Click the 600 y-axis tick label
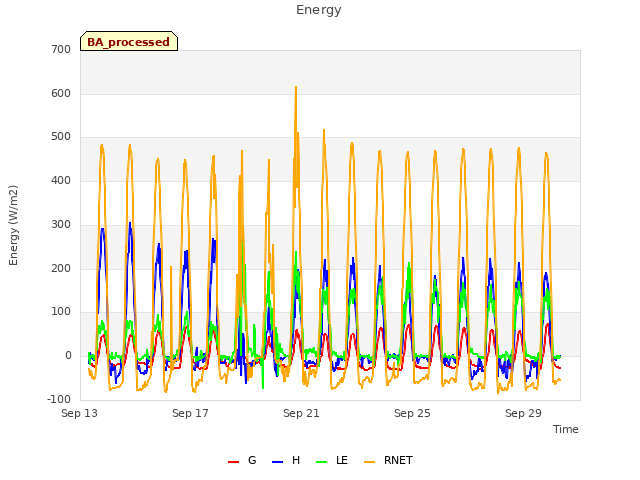This screenshot has width=640, height=480. tap(61, 93)
